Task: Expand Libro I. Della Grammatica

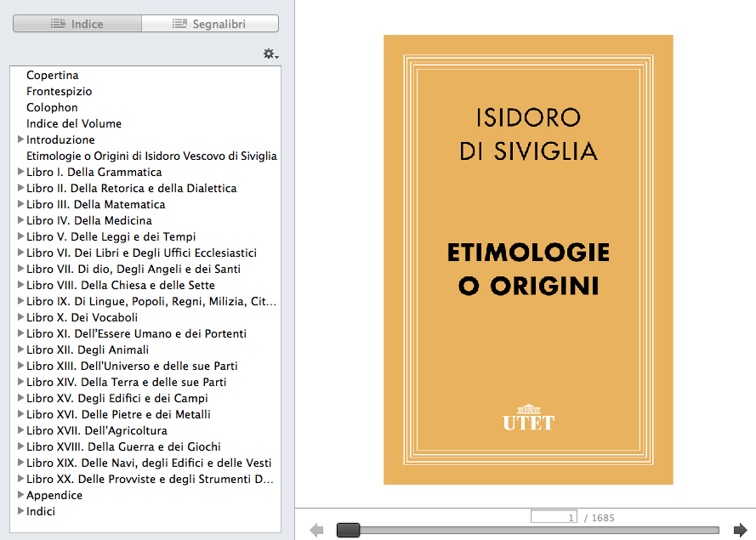Action: click(x=20, y=172)
